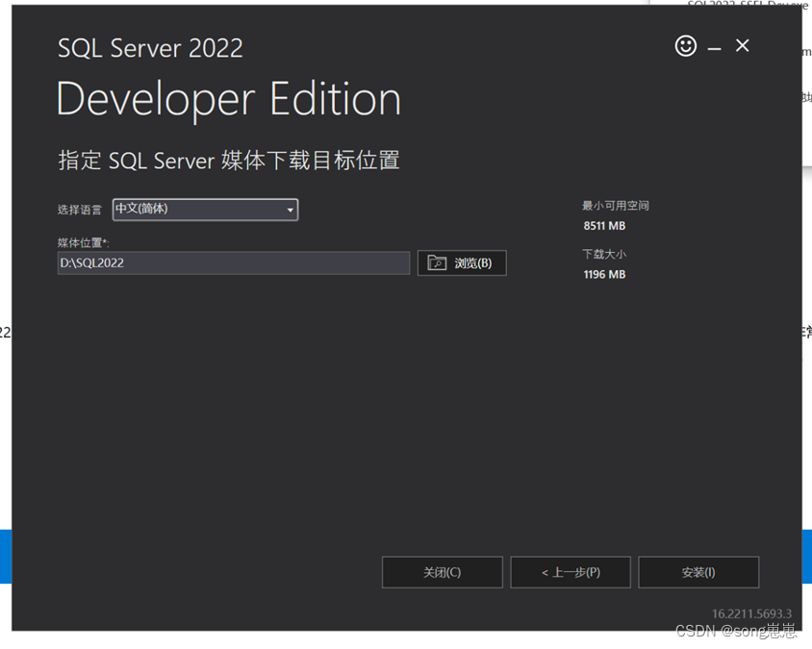Click the 最小可用空间 label
This screenshot has width=812, height=649.
pyautogui.click(x=615, y=206)
